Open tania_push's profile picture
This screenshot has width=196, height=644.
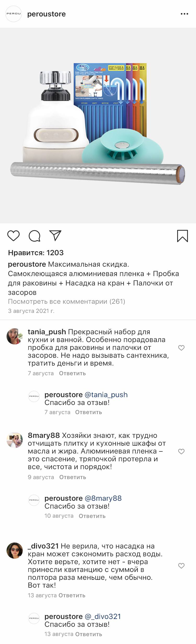[x=15, y=336]
